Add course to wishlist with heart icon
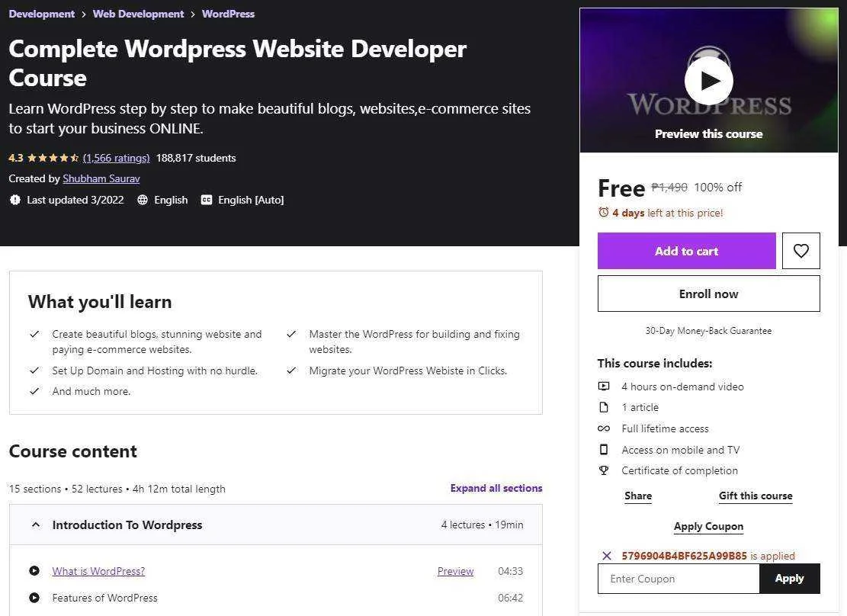The height and width of the screenshot is (616, 847). click(x=800, y=251)
